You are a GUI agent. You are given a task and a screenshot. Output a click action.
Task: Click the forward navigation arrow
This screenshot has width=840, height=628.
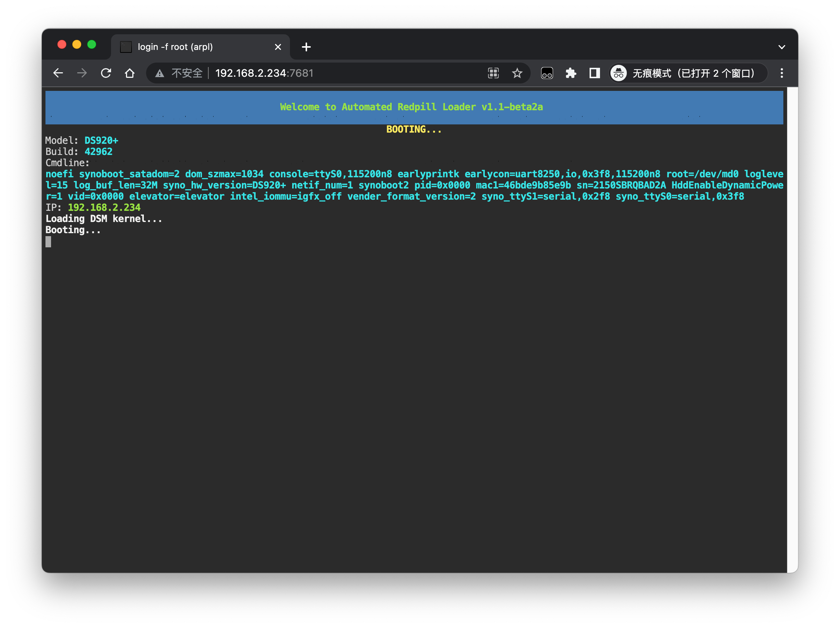(x=82, y=73)
